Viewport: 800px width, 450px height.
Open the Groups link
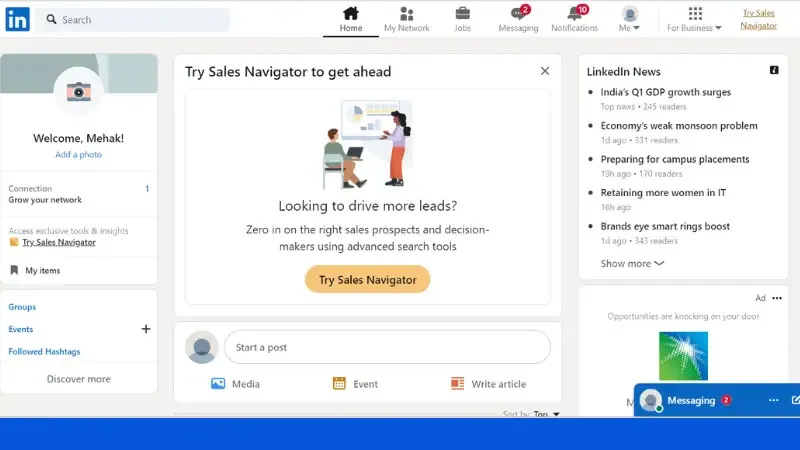click(x=22, y=307)
